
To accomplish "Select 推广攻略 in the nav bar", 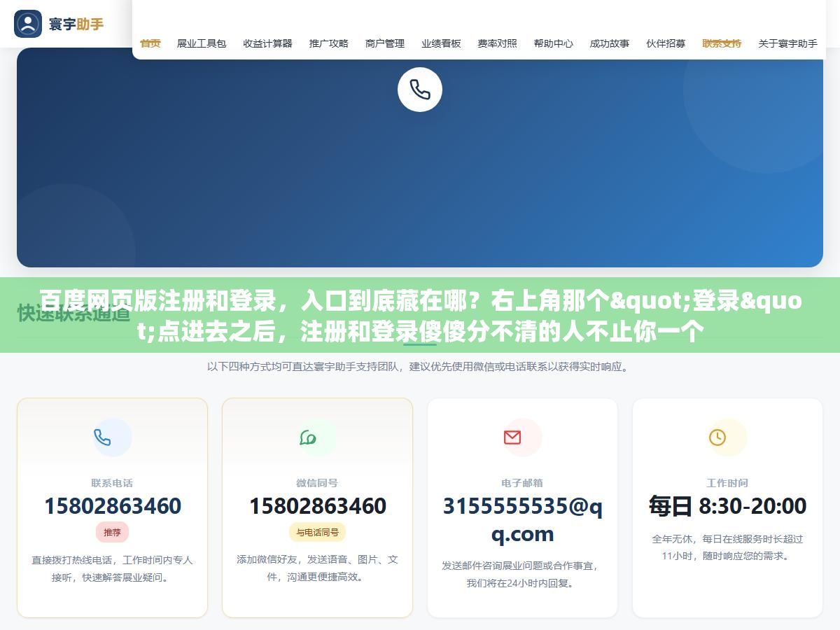I will point(329,43).
